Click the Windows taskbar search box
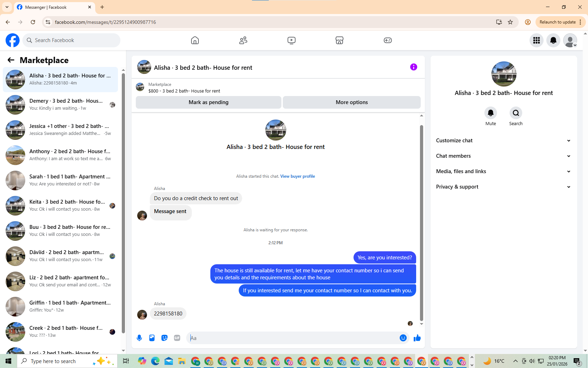 (x=66, y=361)
